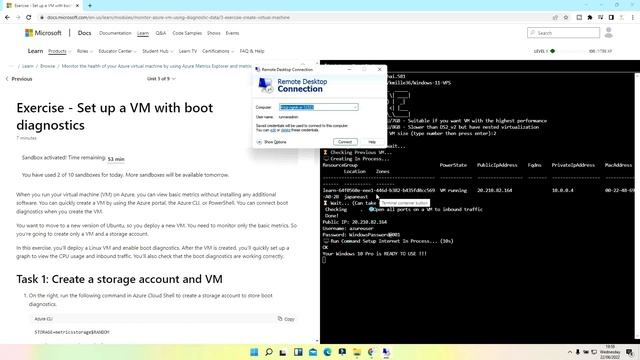640x360 pixels.
Task: Open FAQ & Help link
Action: pyautogui.click(x=252, y=51)
